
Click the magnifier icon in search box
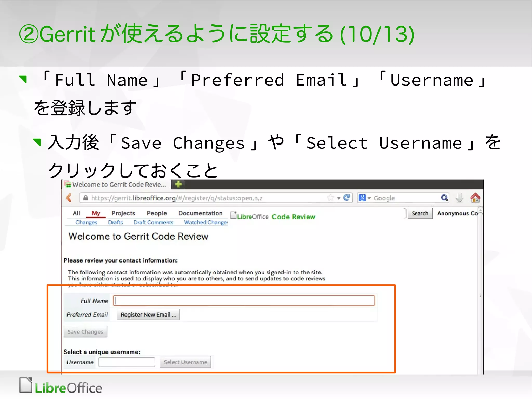click(x=444, y=198)
